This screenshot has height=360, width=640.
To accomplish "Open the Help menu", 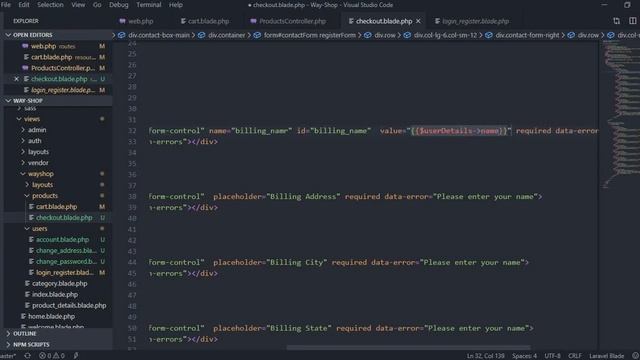I will coord(176,5).
